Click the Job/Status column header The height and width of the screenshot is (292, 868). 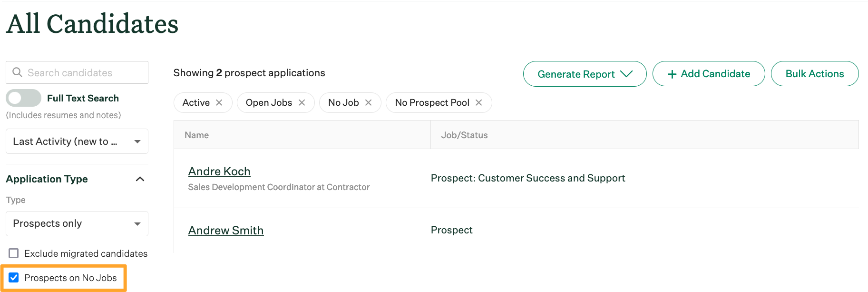click(x=464, y=135)
